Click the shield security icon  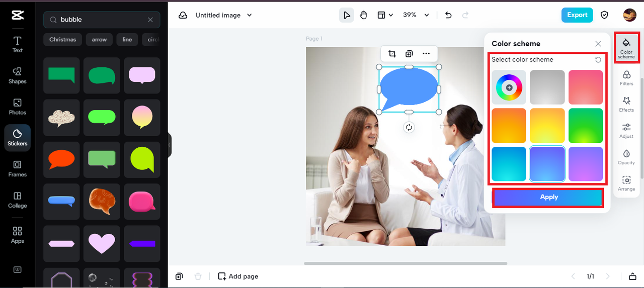[x=605, y=15]
